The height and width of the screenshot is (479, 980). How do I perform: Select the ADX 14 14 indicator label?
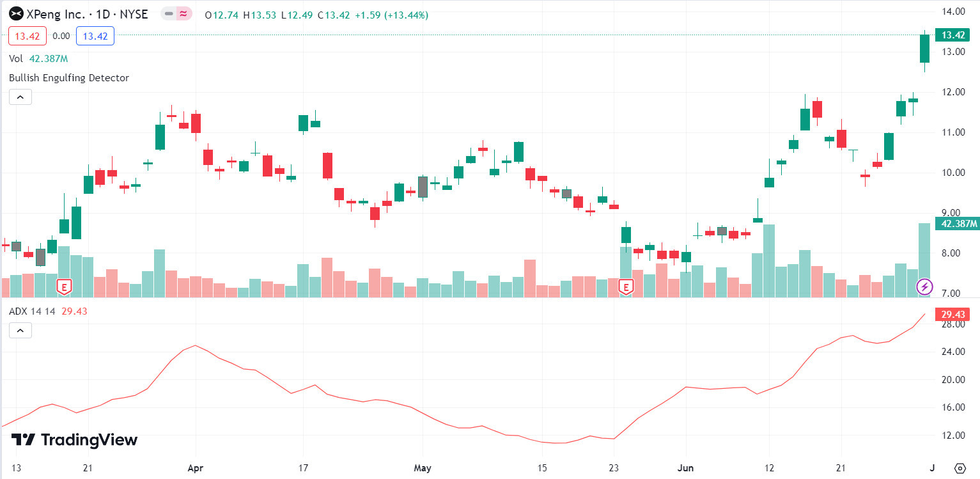32,311
